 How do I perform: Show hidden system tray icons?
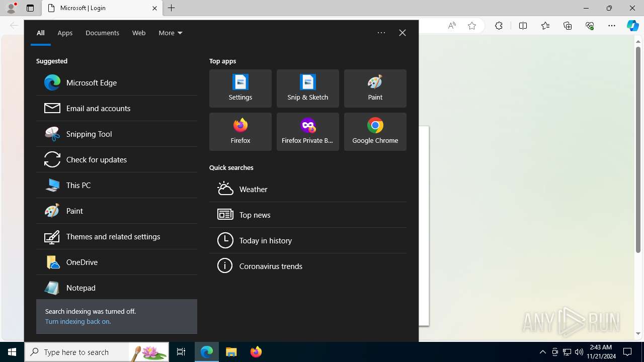coord(542,352)
